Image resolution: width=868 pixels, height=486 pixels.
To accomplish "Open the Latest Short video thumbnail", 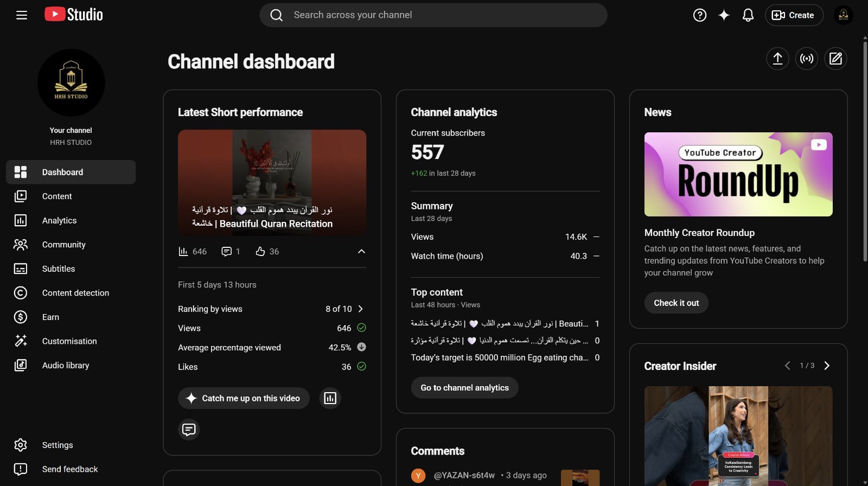I will pos(272,183).
